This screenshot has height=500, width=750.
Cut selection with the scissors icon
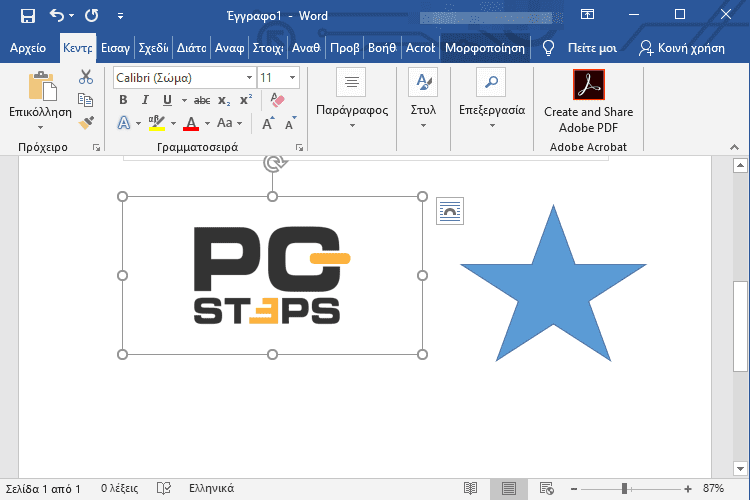click(x=86, y=77)
